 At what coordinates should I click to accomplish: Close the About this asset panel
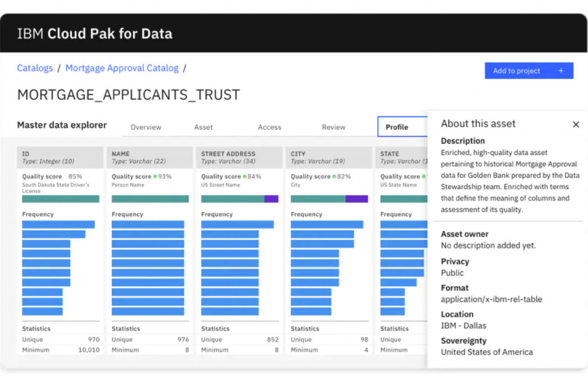(x=575, y=125)
